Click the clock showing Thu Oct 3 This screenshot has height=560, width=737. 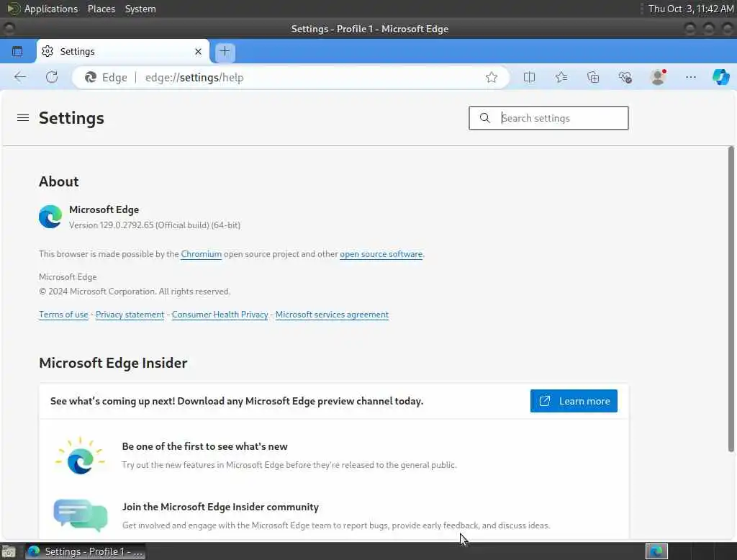[691, 9]
